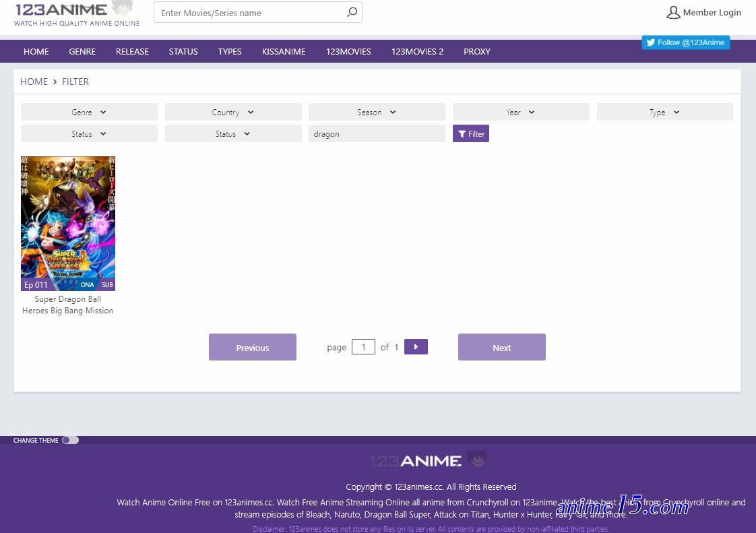The width and height of the screenshot is (756, 533).
Task: Click the page forward arrow button
Action: pyautogui.click(x=416, y=347)
